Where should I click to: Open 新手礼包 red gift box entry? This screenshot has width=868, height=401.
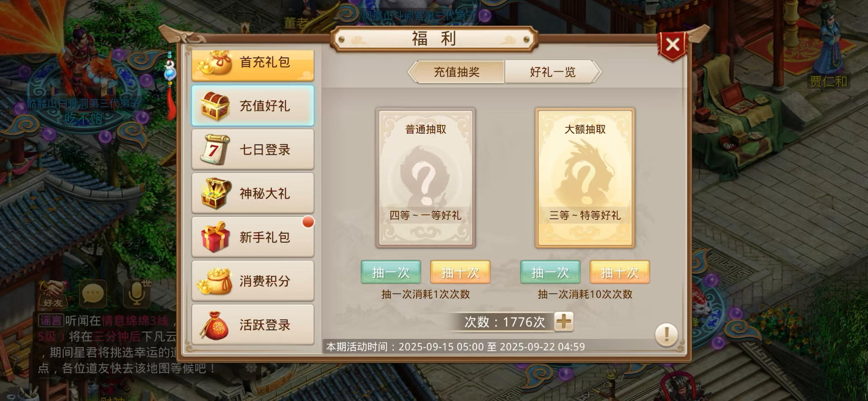[x=253, y=237]
